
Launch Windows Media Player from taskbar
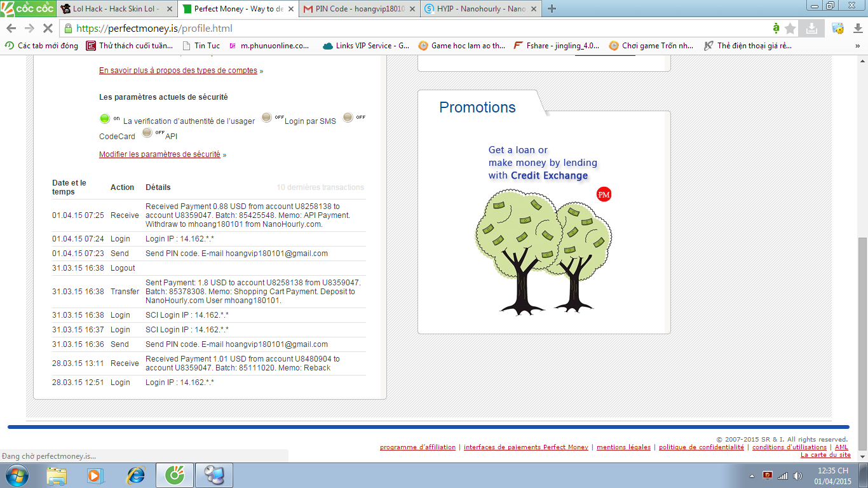[x=94, y=475]
